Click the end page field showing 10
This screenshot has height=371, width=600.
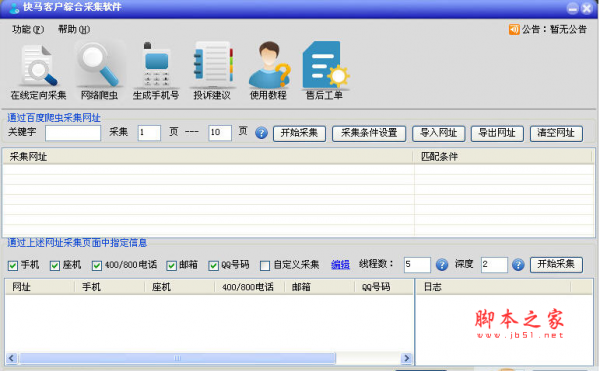pos(220,133)
